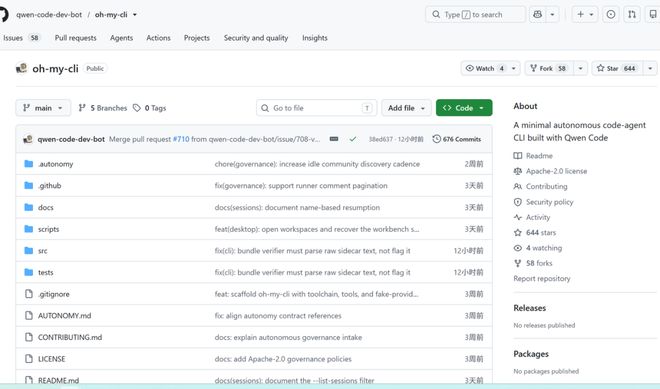Screen dimensions: 660x389
Task: Open the Report repository link
Action: point(542,278)
